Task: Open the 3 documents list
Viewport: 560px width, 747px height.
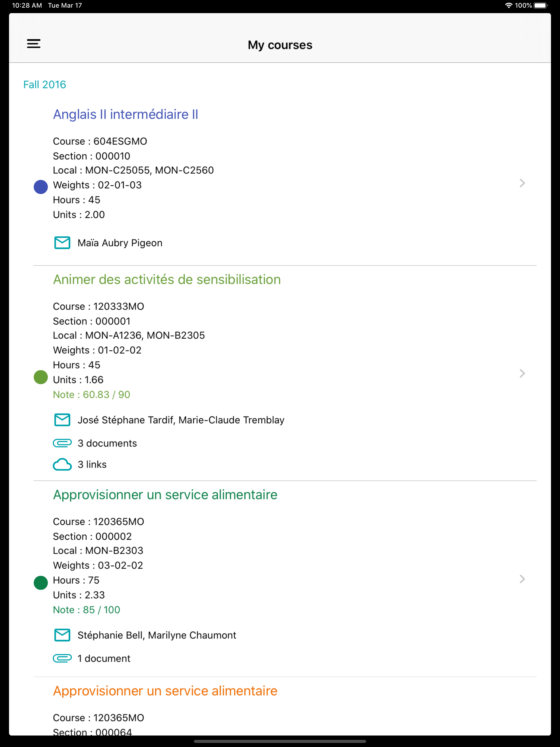Action: (x=107, y=443)
